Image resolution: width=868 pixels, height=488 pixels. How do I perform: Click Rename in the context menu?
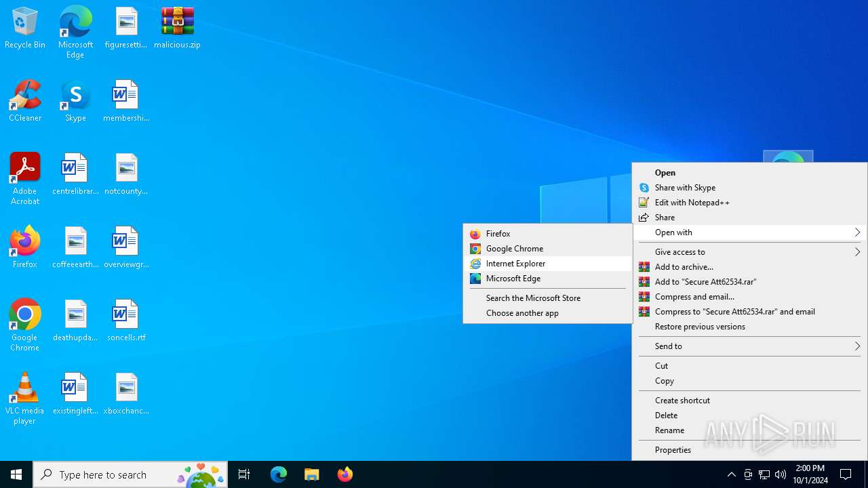pyautogui.click(x=750, y=430)
